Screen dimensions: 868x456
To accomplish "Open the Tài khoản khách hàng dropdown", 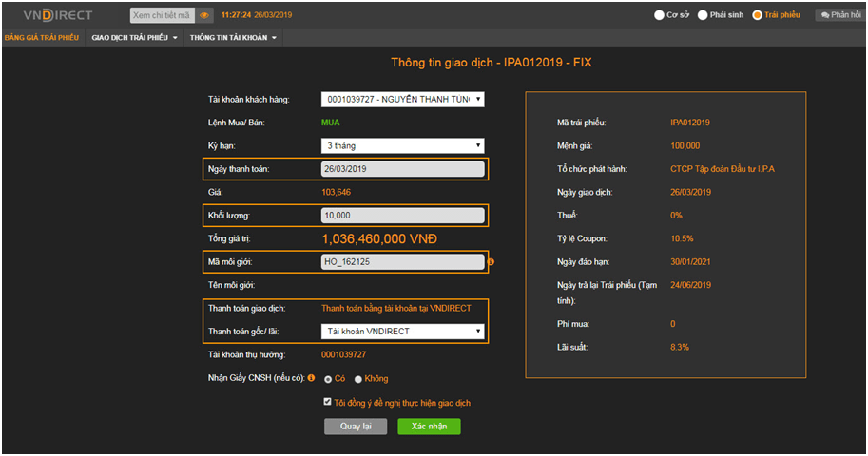I will [403, 99].
